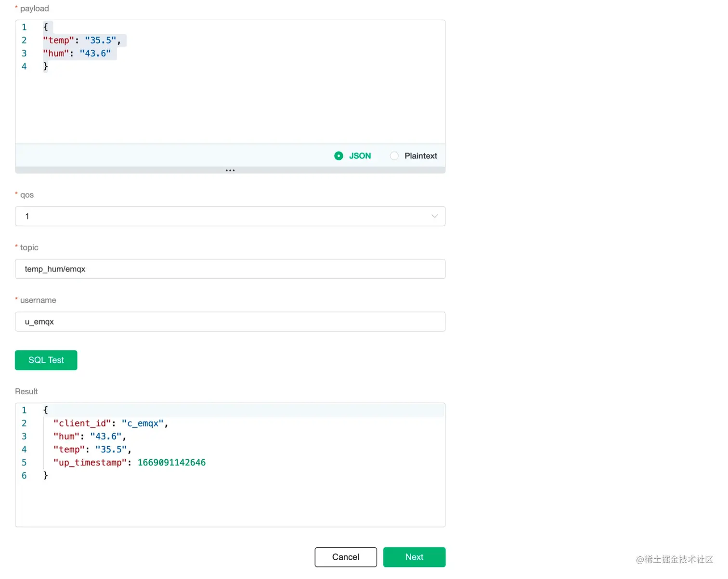Click the "hum": "43.6" line in payload editor
This screenshot has width=728, height=579.
[77, 53]
